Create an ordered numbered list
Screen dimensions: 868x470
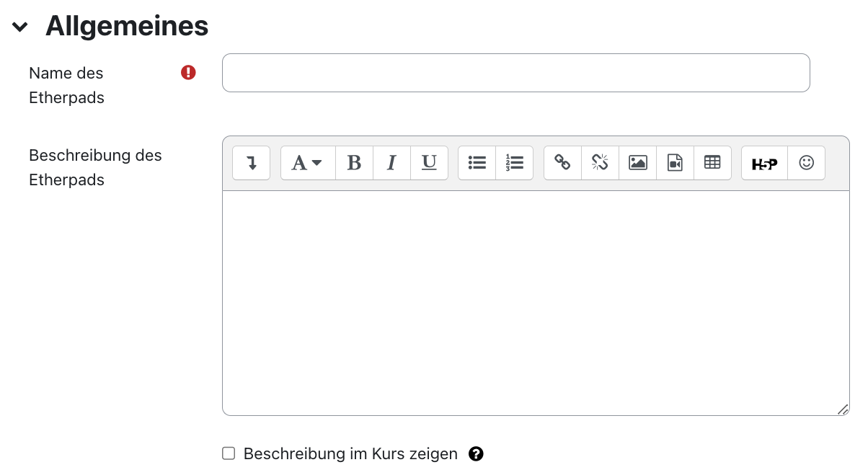click(515, 163)
